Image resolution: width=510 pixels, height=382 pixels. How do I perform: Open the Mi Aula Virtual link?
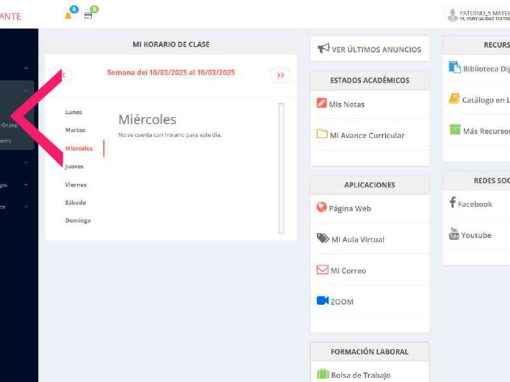click(358, 240)
